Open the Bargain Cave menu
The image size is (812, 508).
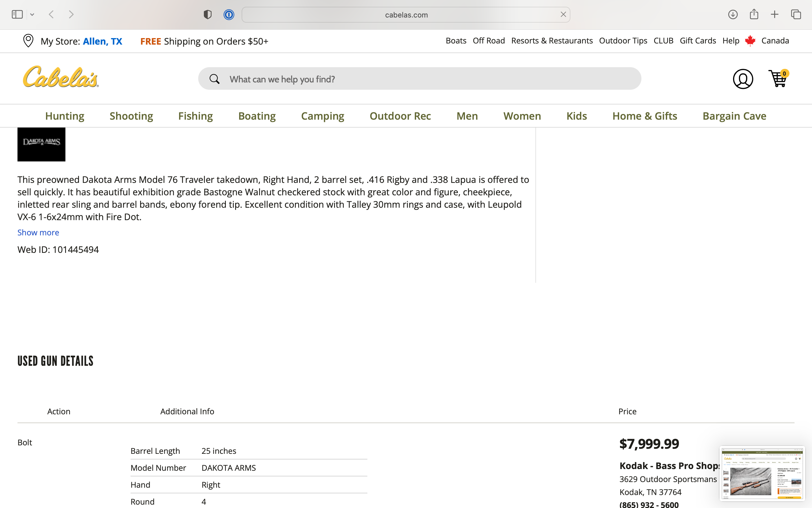click(x=734, y=116)
